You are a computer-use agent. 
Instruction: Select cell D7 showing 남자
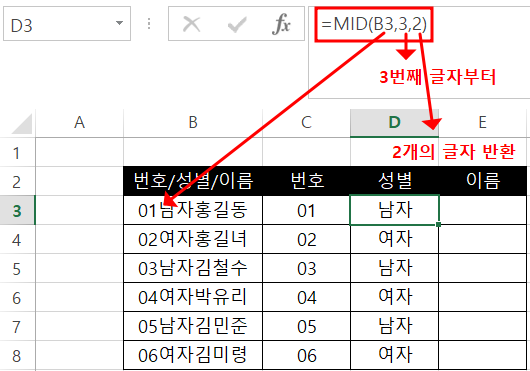pyautogui.click(x=394, y=326)
